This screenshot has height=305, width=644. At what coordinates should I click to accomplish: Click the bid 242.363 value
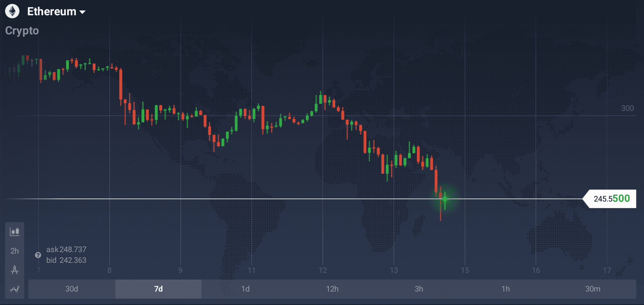[66, 260]
